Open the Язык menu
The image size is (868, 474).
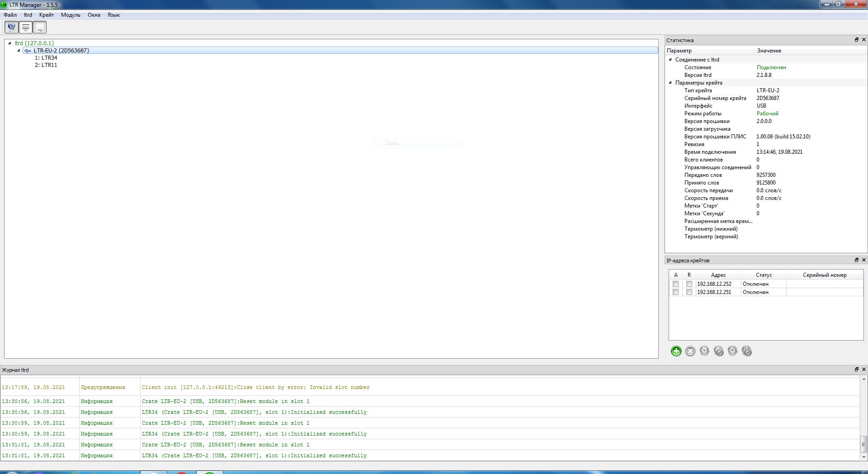click(x=113, y=15)
